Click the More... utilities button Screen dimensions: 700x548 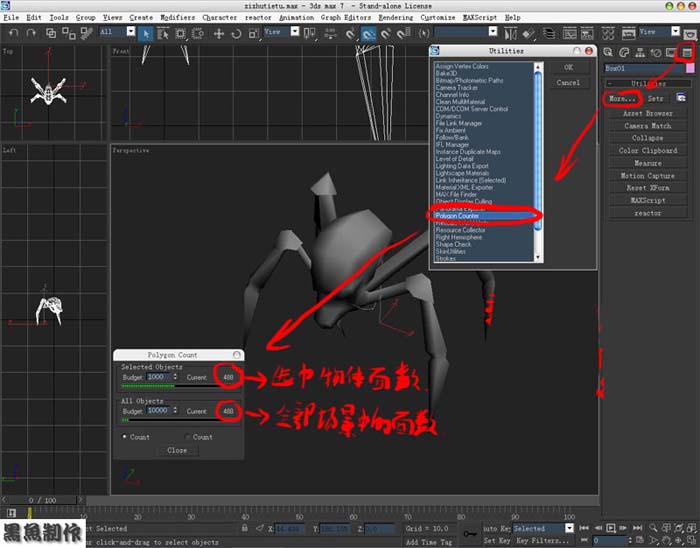623,98
